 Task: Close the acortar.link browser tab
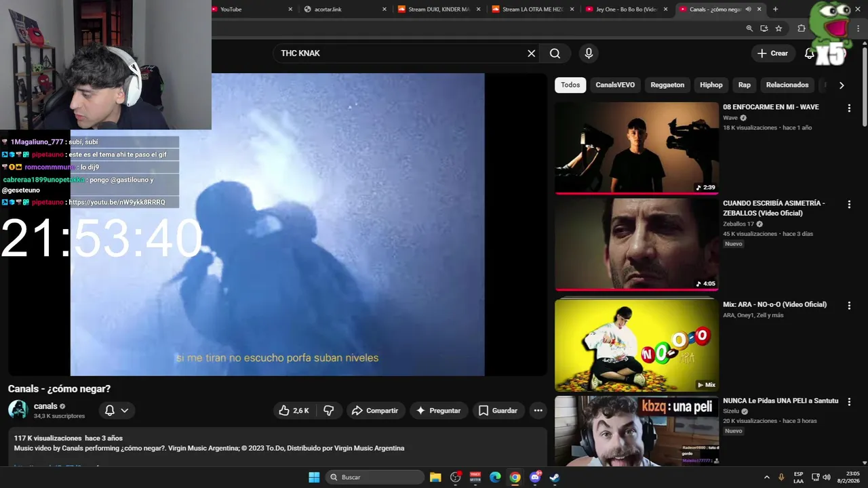tap(384, 9)
